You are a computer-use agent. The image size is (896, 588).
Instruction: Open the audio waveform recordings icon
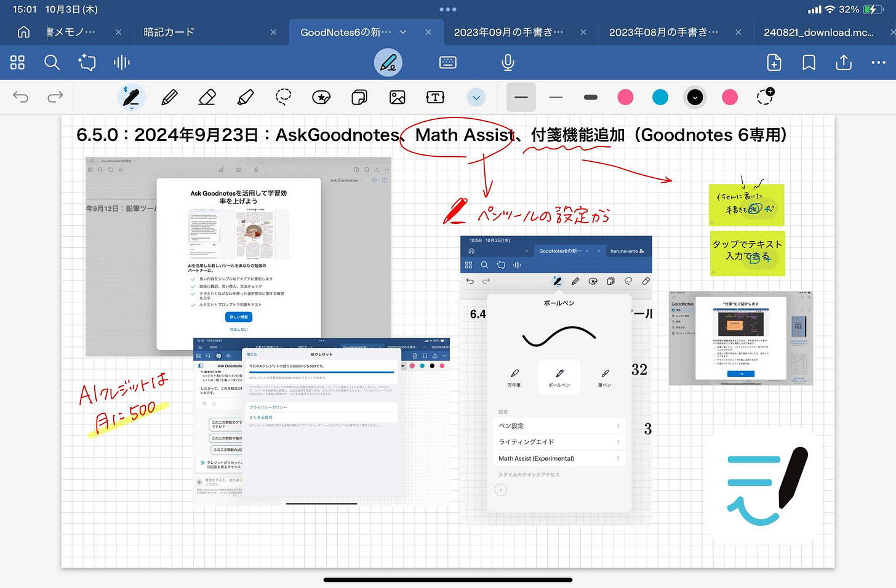click(122, 62)
